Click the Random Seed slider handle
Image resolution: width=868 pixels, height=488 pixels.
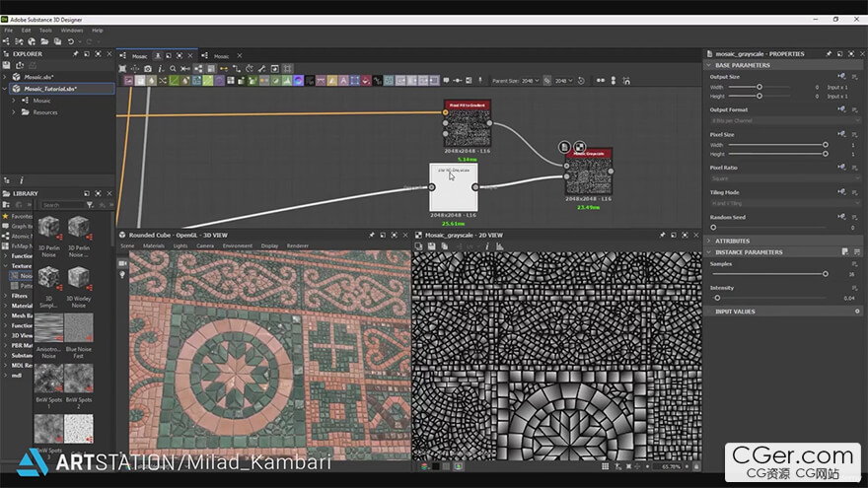click(713, 228)
